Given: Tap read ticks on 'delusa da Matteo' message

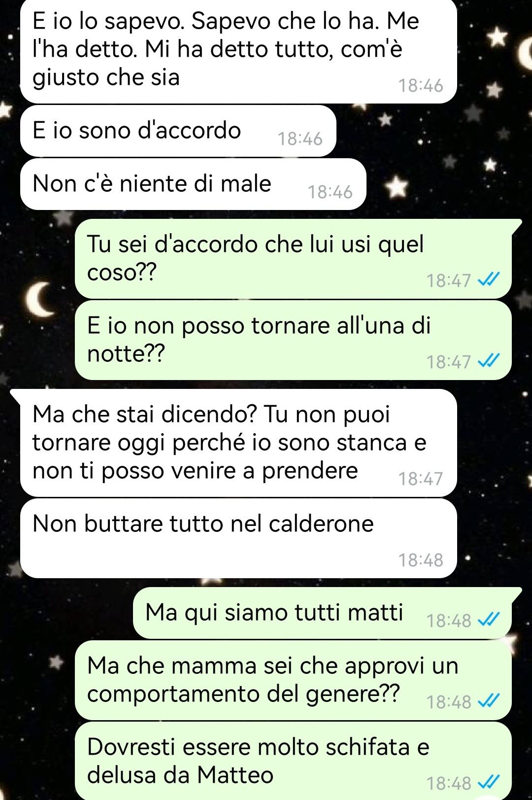Looking at the screenshot, I should tap(489, 782).
